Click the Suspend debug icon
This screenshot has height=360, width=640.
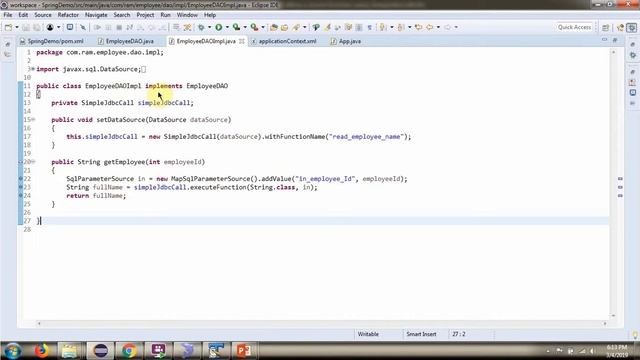[x=108, y=27]
